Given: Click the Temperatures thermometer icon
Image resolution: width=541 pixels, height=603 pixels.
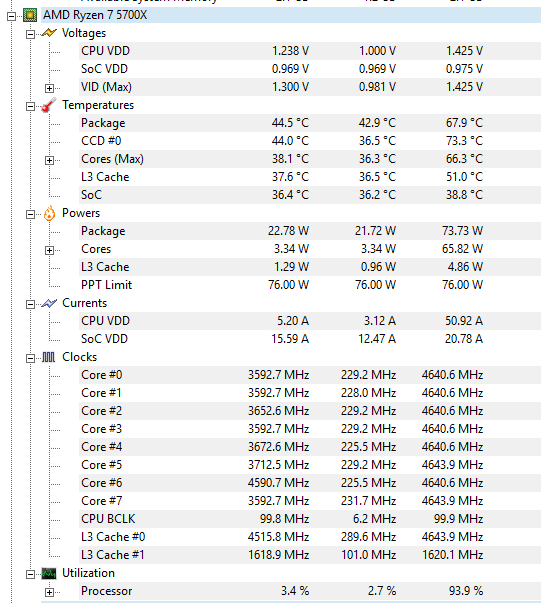Looking at the screenshot, I should (x=49, y=105).
